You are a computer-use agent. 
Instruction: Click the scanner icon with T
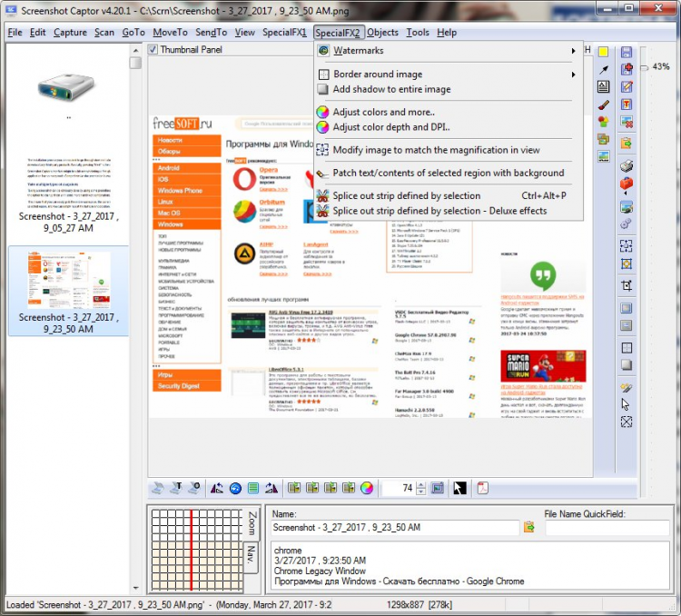[176, 488]
